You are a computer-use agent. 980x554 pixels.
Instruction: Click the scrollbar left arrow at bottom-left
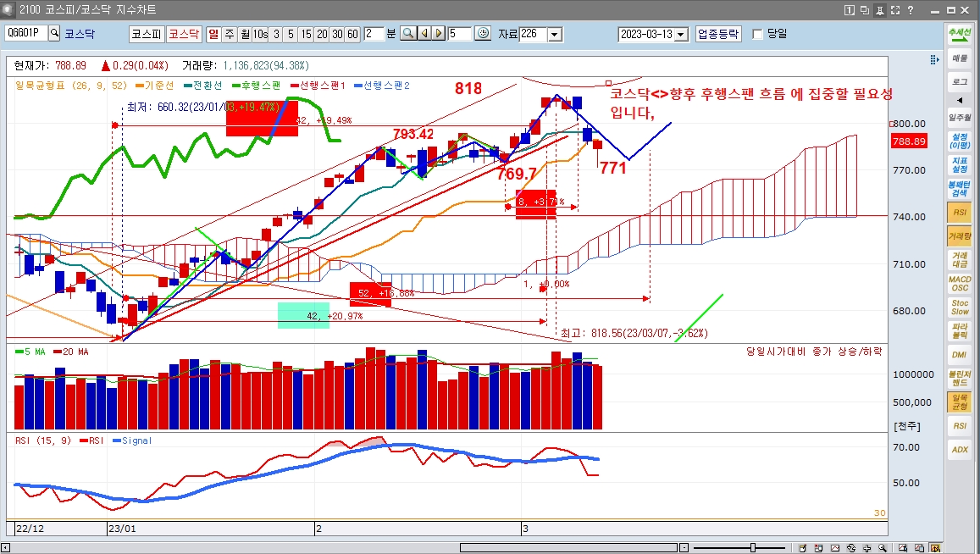pos(5,548)
